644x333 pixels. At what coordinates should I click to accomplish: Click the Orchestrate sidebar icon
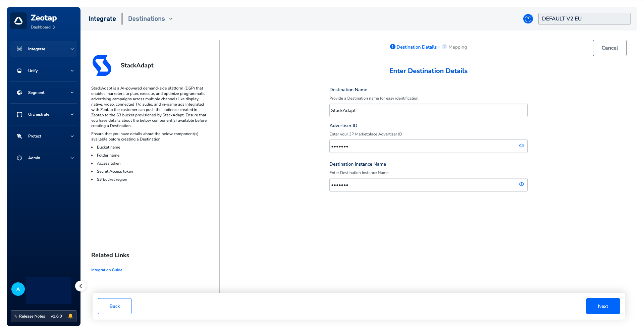pyautogui.click(x=19, y=114)
